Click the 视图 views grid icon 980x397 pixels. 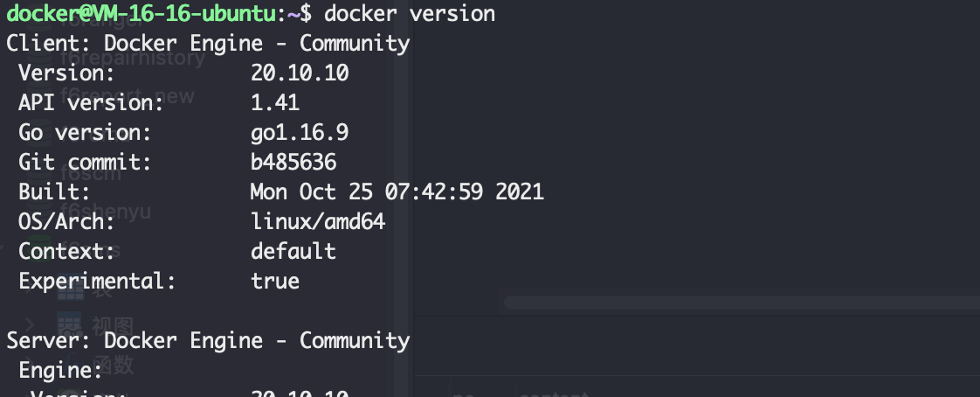click(x=69, y=325)
